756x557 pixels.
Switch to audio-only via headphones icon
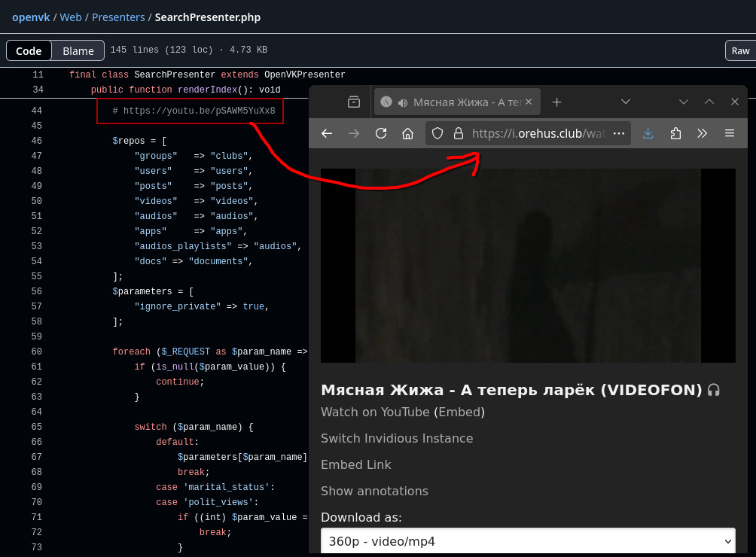click(x=714, y=390)
